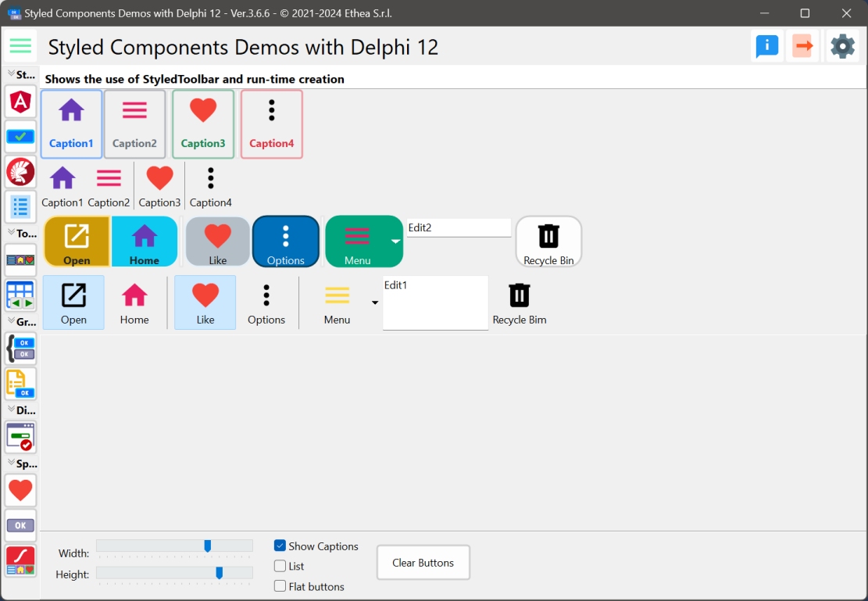Click the gray rounded Like button
The height and width of the screenshot is (601, 868).
(x=217, y=241)
